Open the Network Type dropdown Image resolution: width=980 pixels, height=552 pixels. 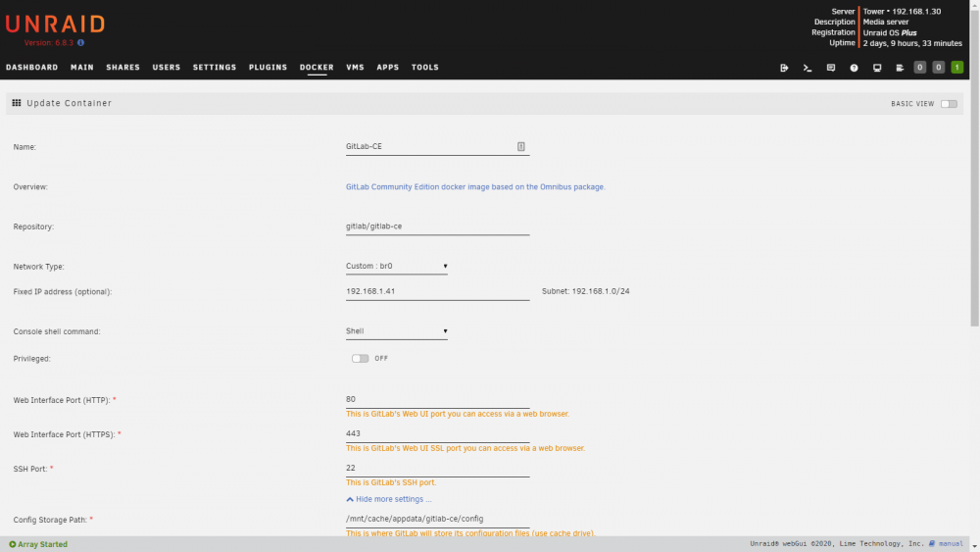pos(396,267)
